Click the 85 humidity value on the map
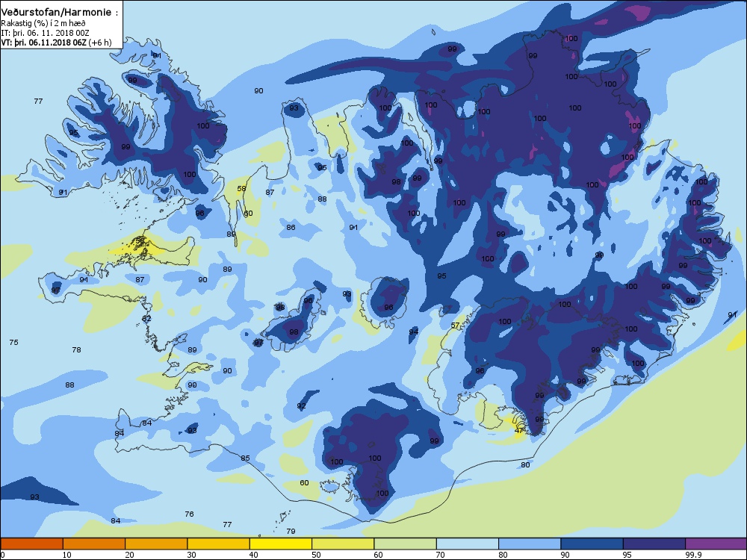Viewport: 747px width, 560px height. pyautogui.click(x=245, y=458)
